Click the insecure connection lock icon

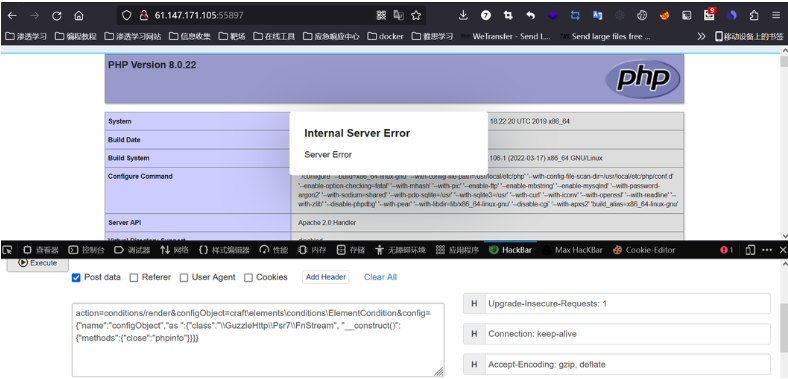click(143, 16)
